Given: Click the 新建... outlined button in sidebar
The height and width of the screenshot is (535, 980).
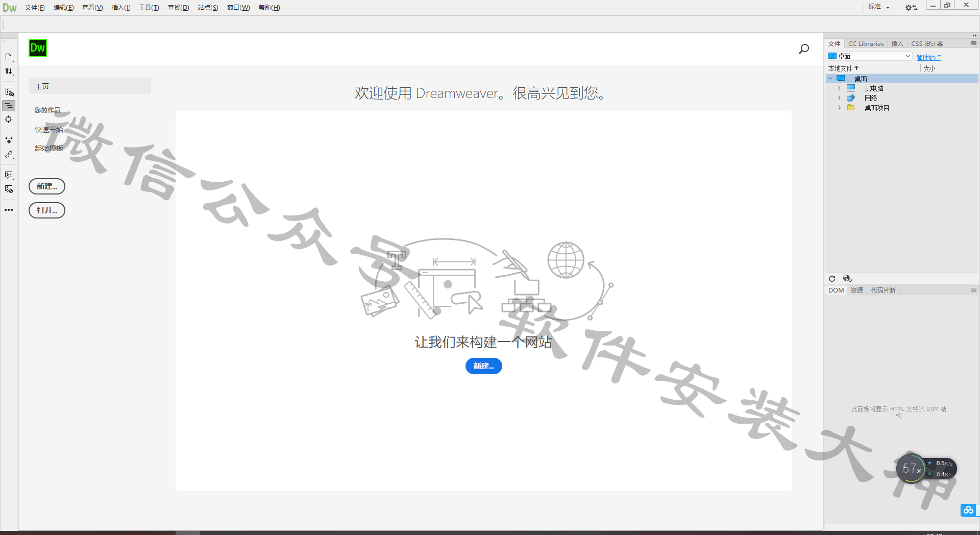Looking at the screenshot, I should pyautogui.click(x=47, y=186).
